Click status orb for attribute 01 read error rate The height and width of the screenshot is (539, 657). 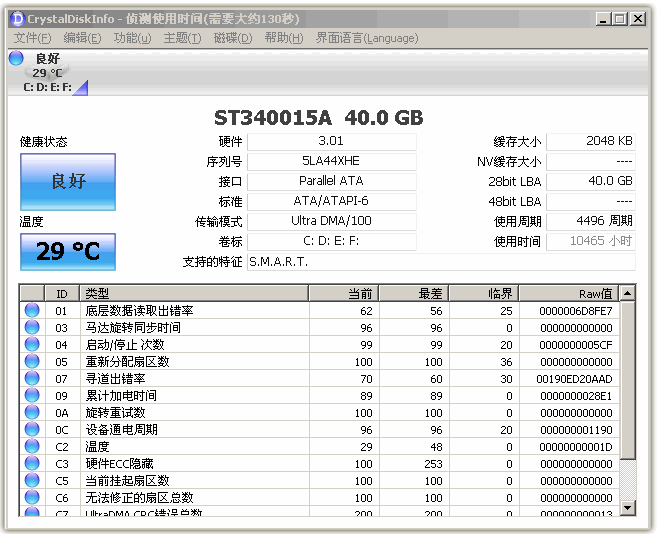(x=32, y=311)
